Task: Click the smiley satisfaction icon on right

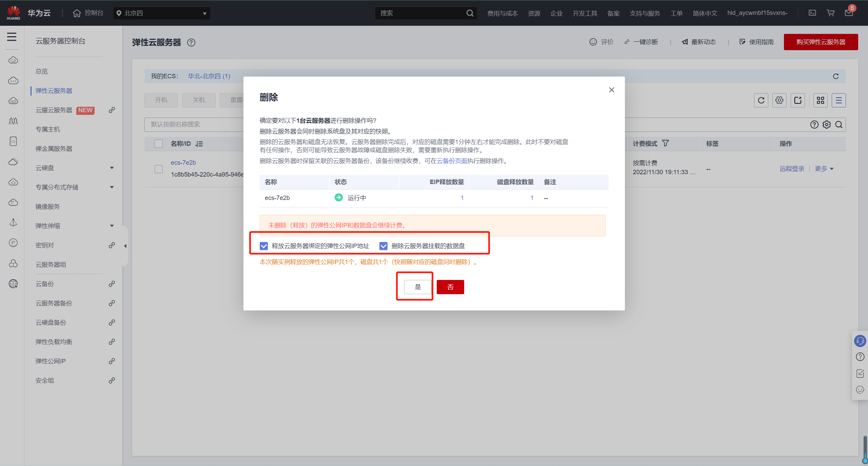Action: (860, 390)
